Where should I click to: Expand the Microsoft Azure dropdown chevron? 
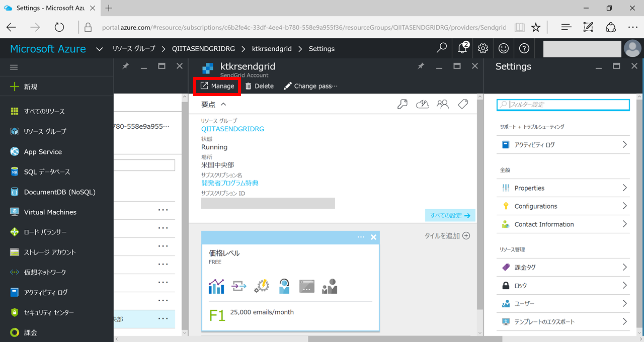(x=100, y=49)
